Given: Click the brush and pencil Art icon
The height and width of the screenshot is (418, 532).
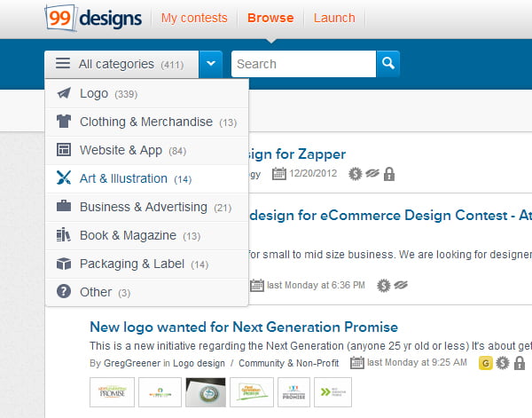Looking at the screenshot, I should pyautogui.click(x=64, y=177).
